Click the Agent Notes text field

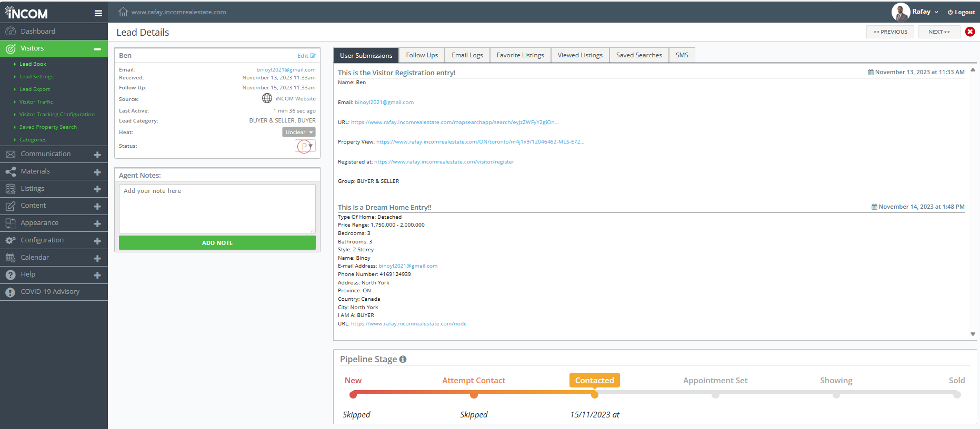(217, 208)
